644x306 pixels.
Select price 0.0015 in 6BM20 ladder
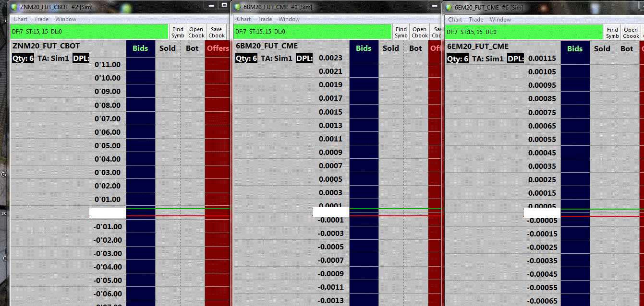pyautogui.click(x=331, y=112)
